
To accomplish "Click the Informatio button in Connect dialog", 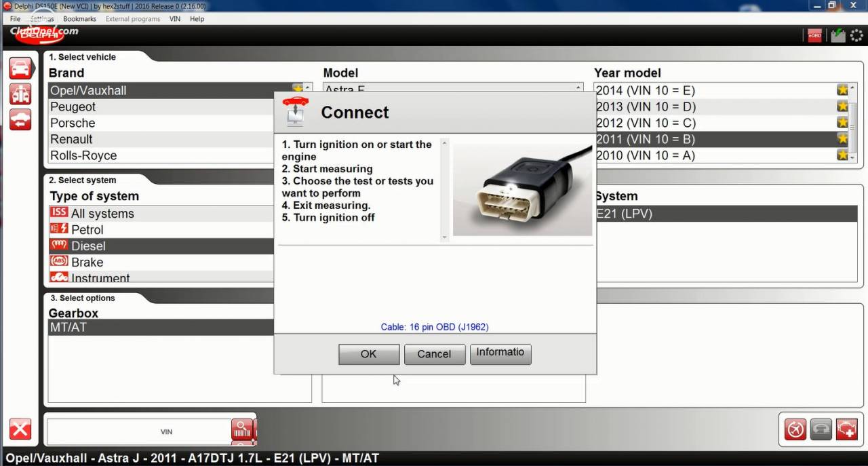I will click(500, 353).
